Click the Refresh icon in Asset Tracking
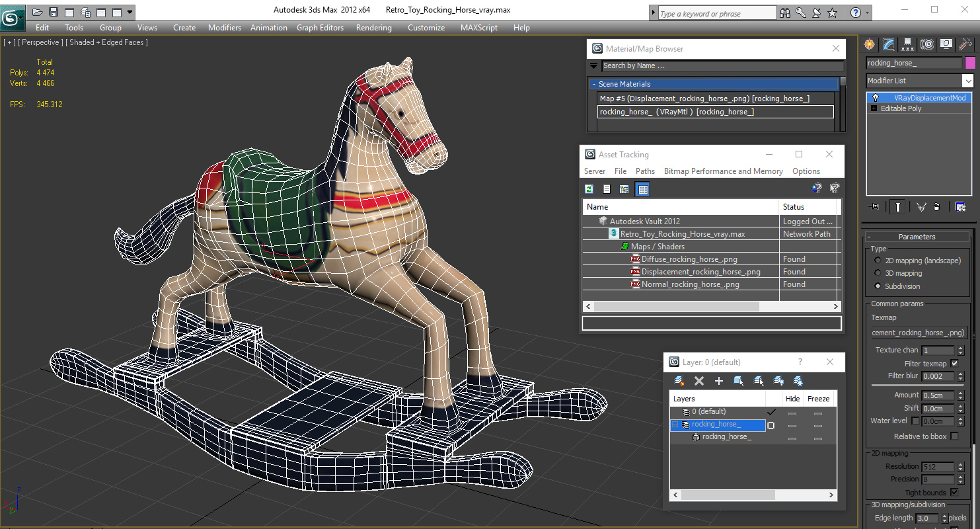The image size is (980, 529). (x=589, y=189)
